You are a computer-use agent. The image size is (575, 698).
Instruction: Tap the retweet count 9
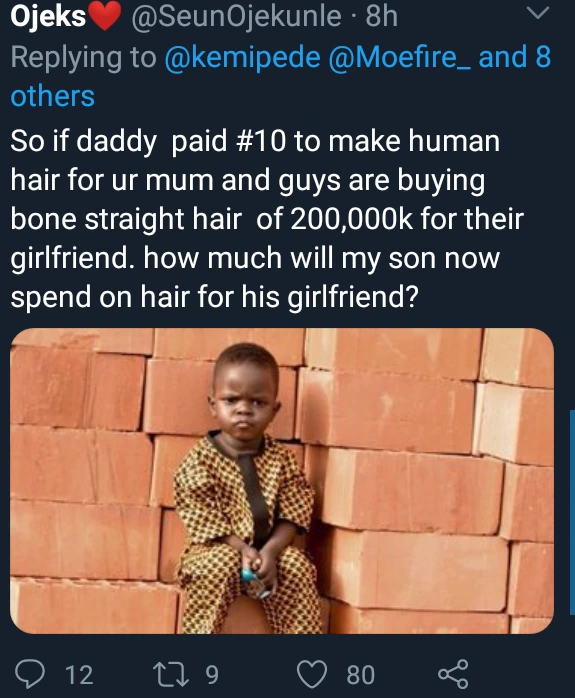[212, 674]
